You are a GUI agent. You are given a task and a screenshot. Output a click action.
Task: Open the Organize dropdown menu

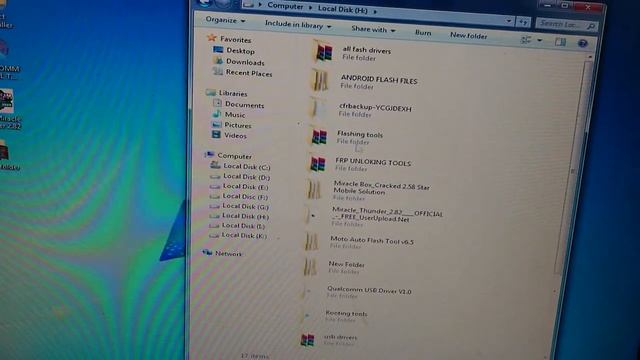[225, 20]
